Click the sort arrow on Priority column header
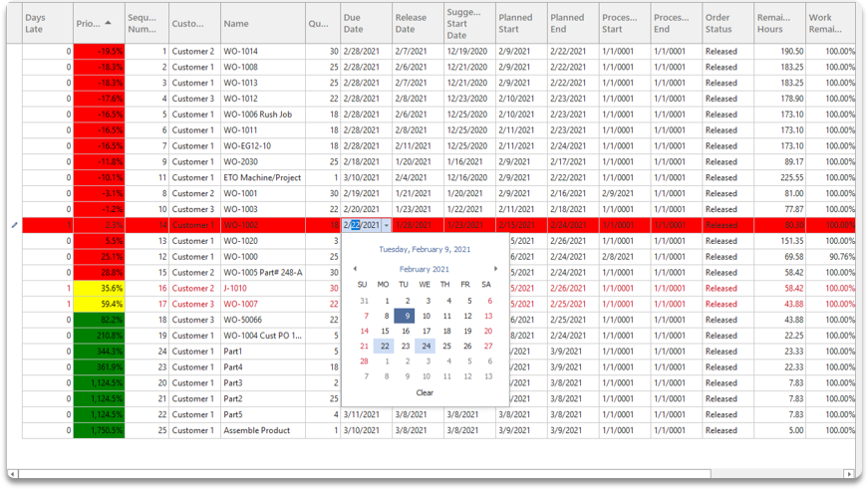This screenshot has height=489, width=868. [108, 21]
